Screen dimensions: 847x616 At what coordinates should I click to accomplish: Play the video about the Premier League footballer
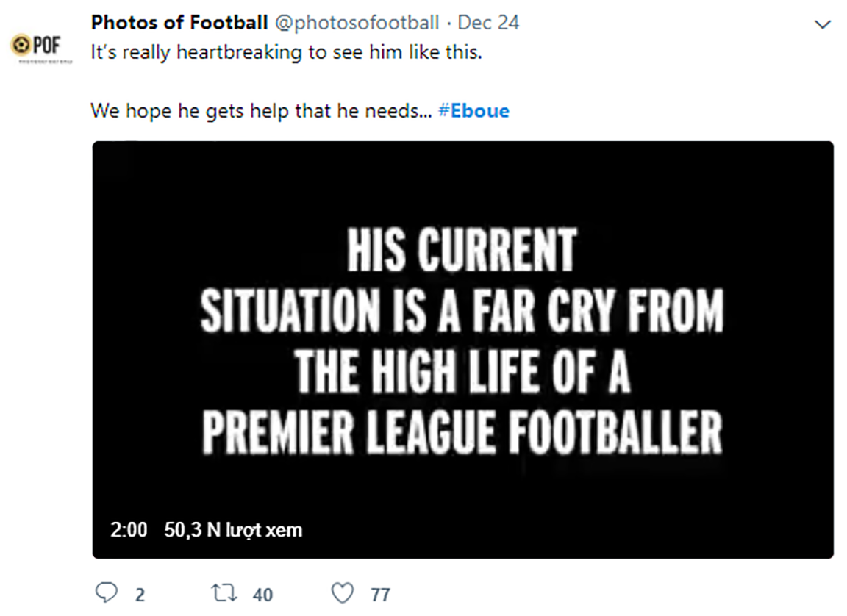point(462,349)
